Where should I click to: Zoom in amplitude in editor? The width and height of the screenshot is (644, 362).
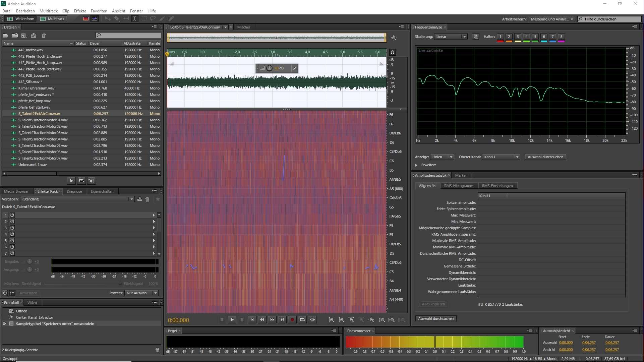tap(332, 320)
